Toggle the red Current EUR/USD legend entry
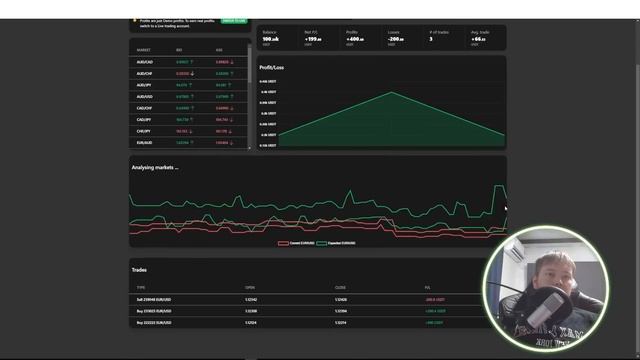 point(296,243)
